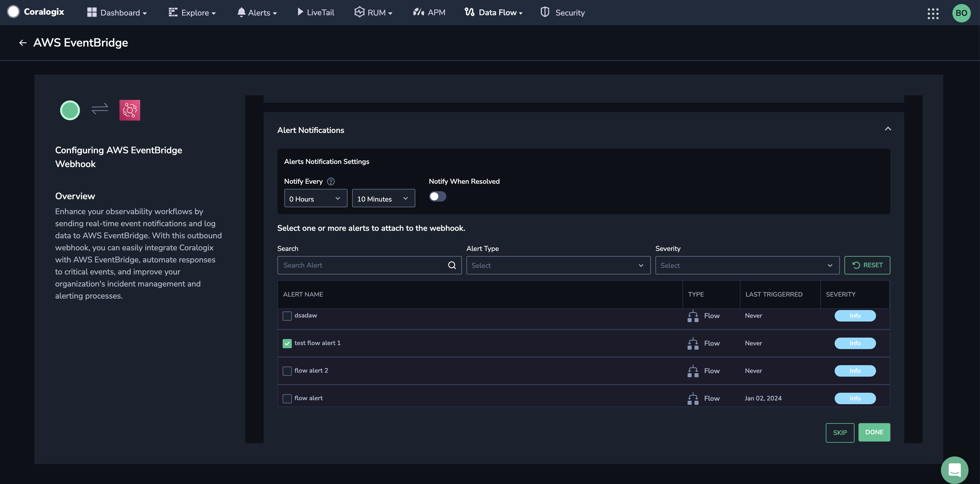Click the 'Jan 02, 2024' date cell
The image size is (980, 484).
(x=763, y=398)
